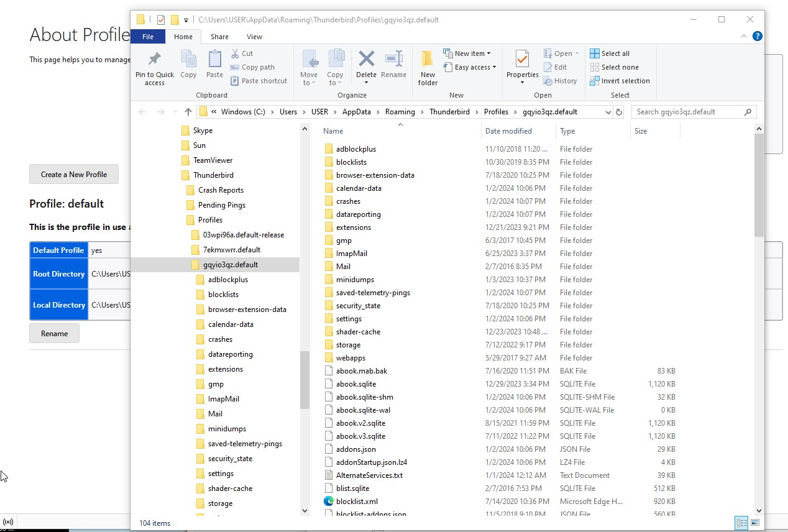Click Select all in ribbon
This screenshot has height=532, width=788.
(610, 53)
